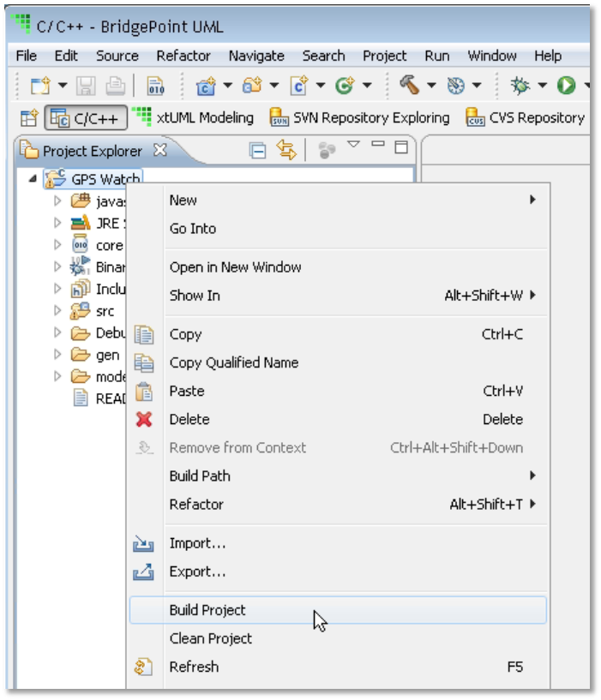Open the Help menu
This screenshot has height=700, width=601.
point(548,56)
